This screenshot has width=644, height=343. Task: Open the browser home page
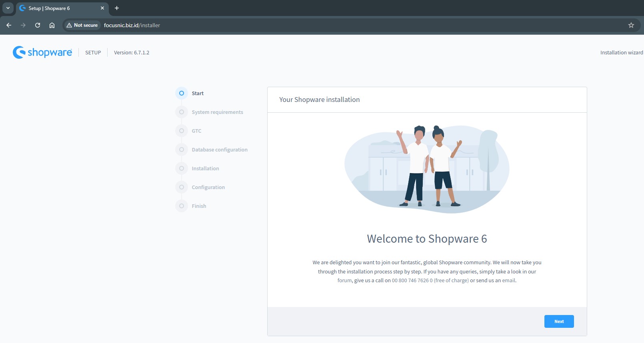coord(52,25)
